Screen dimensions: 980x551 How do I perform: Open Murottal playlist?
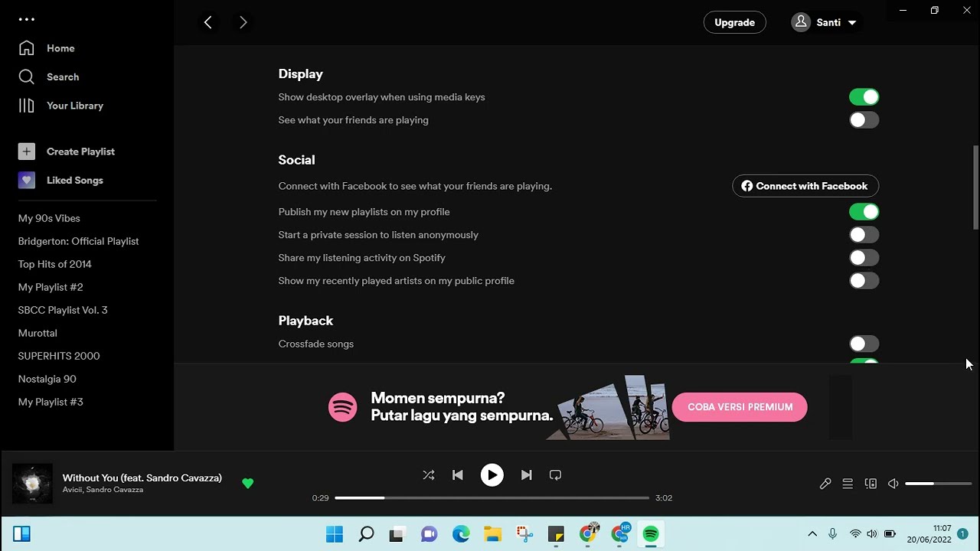pyautogui.click(x=38, y=333)
